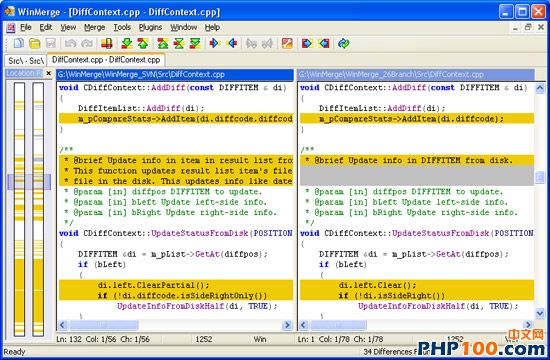Click the greyed Copy Left and Advance icon

(x=267, y=44)
